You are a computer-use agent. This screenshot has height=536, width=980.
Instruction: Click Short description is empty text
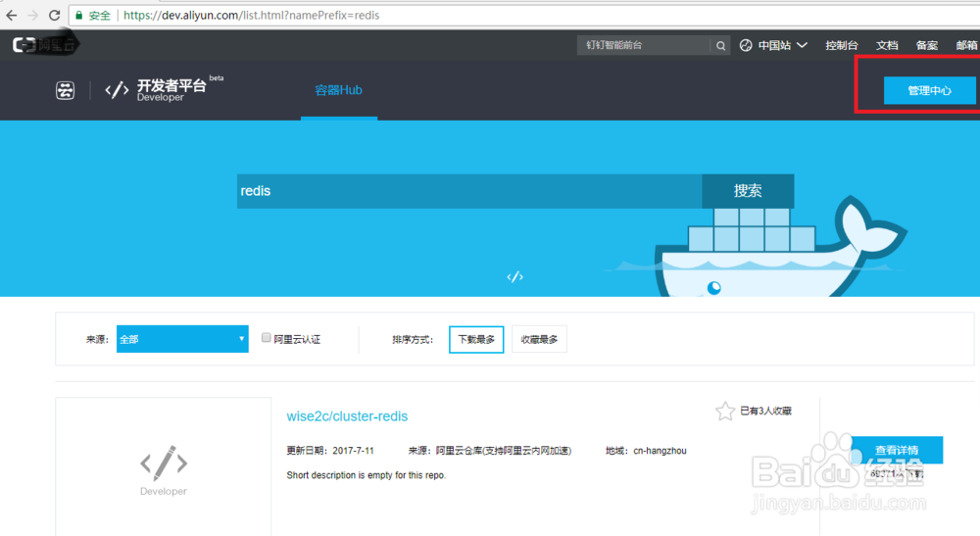pyautogui.click(x=367, y=475)
